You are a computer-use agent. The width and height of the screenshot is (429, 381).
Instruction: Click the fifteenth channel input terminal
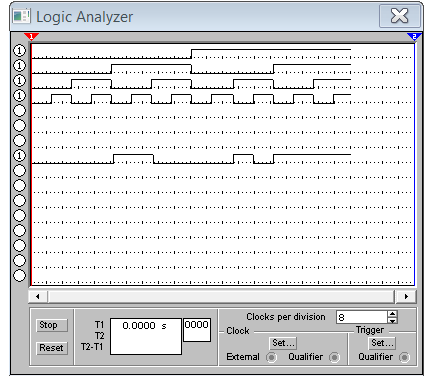pos(19,260)
